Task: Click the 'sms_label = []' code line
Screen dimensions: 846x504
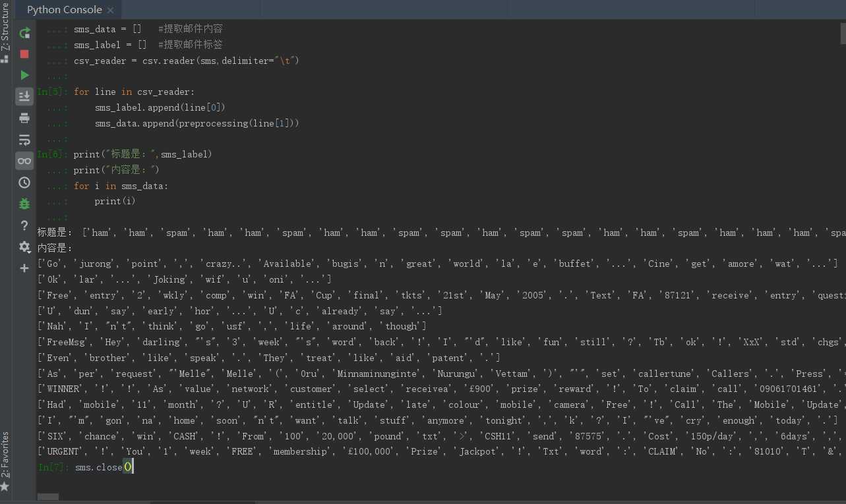Action: (x=148, y=45)
